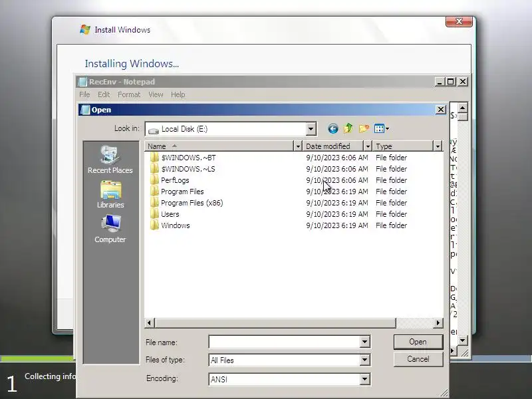The height and width of the screenshot is (399, 532).
Task: Click Notepad's vertical scroll down arrow
Action: [462, 340]
